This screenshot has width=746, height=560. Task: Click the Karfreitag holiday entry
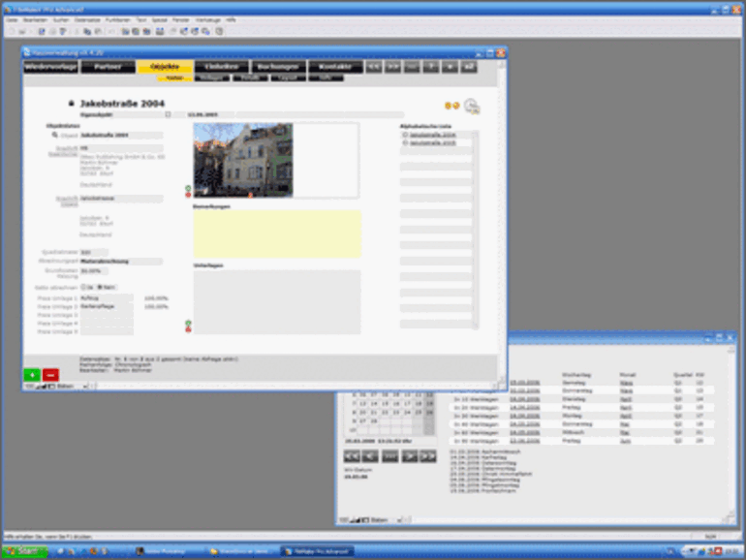478,457
